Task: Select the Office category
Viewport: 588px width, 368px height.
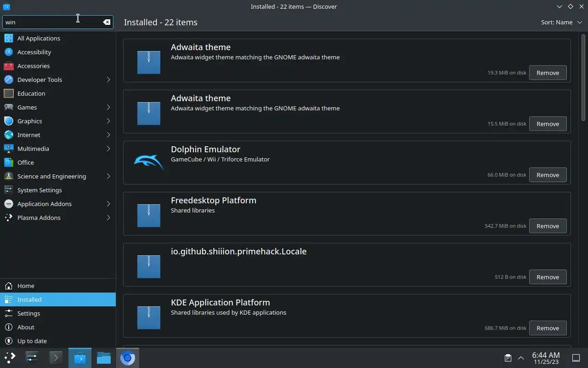Action: pyautogui.click(x=58, y=162)
